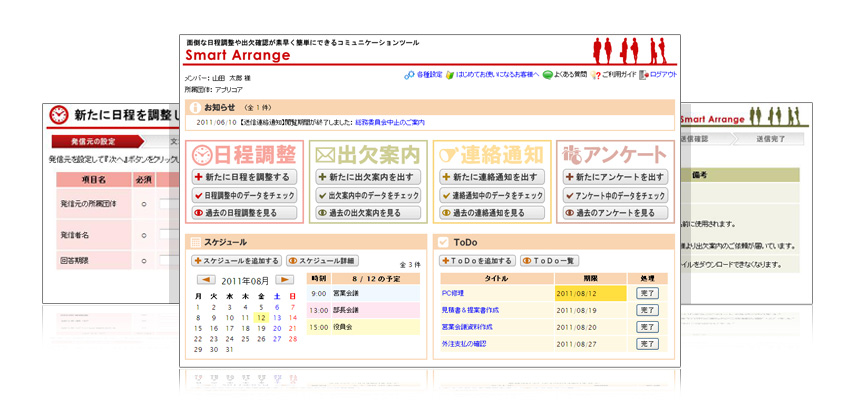Click 新たにアンケートを出す button

click(615, 177)
